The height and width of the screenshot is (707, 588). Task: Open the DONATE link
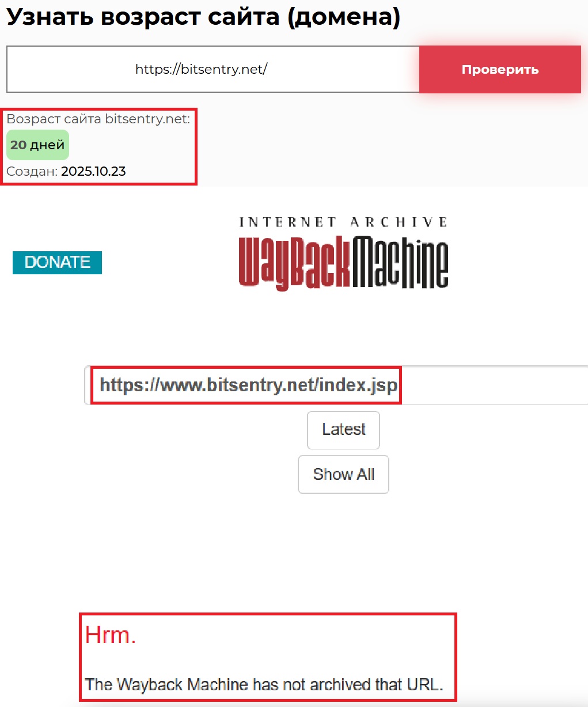pos(57,262)
